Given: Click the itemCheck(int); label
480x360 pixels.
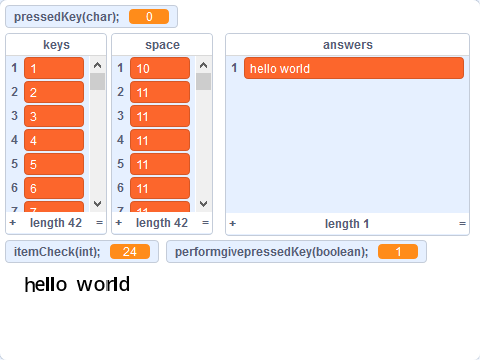Looking at the screenshot, I should coord(57,252).
